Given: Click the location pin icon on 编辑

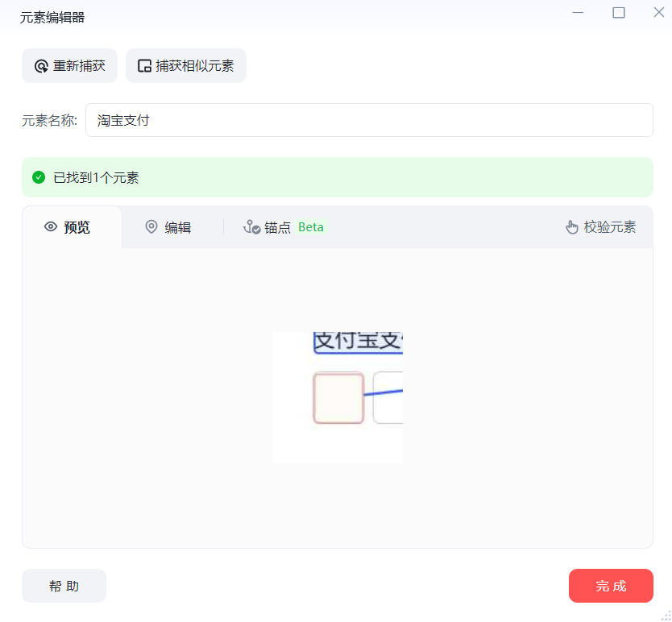Looking at the screenshot, I should [151, 226].
